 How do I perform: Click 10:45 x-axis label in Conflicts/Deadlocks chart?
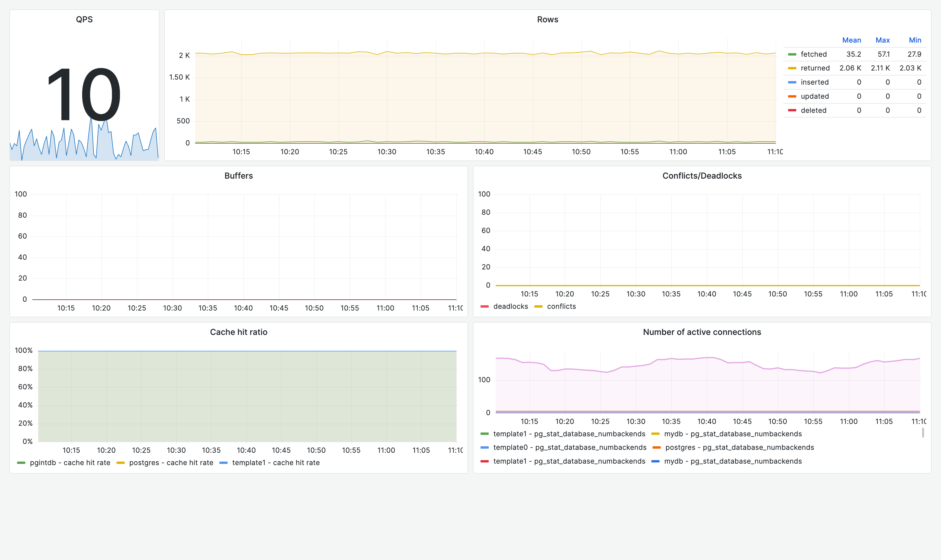742,294
